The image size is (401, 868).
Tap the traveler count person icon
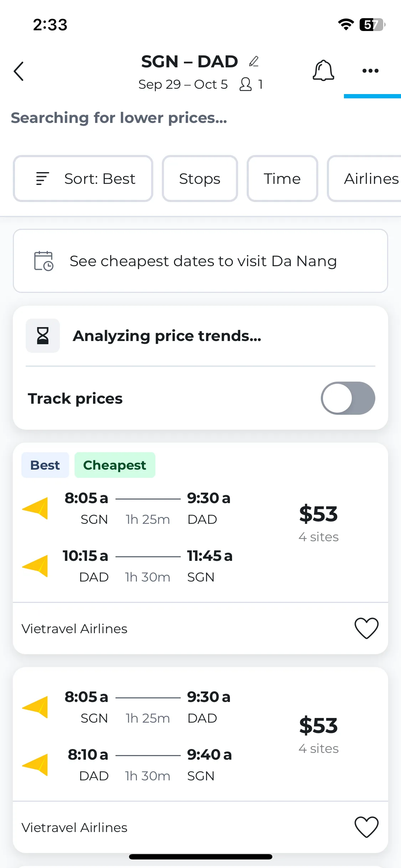tap(246, 84)
